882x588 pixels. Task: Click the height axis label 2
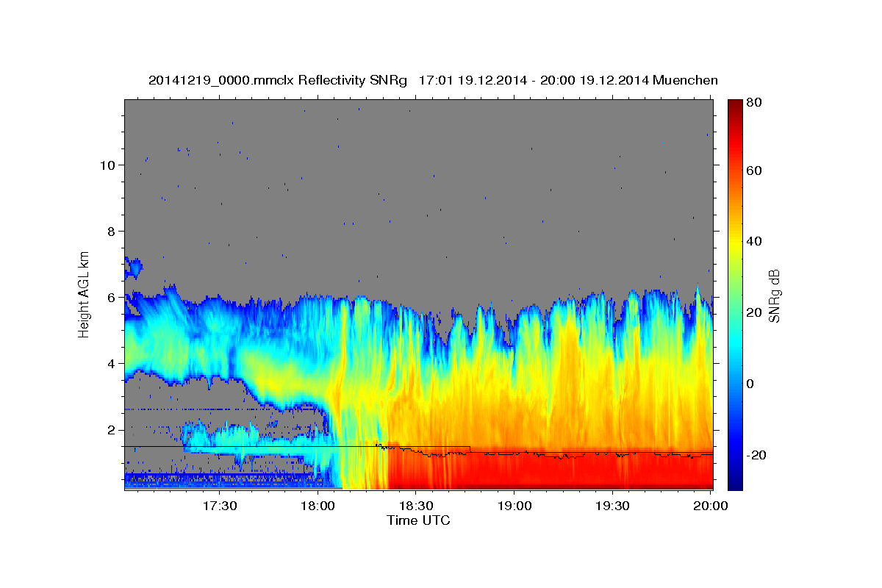pyautogui.click(x=112, y=429)
